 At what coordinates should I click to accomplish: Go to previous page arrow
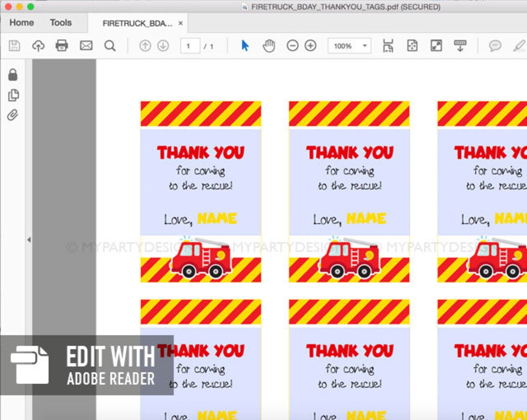coord(145,45)
